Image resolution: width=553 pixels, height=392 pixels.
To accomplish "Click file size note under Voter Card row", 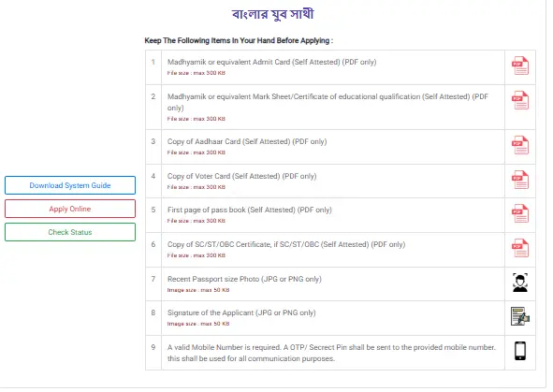I will [196, 187].
